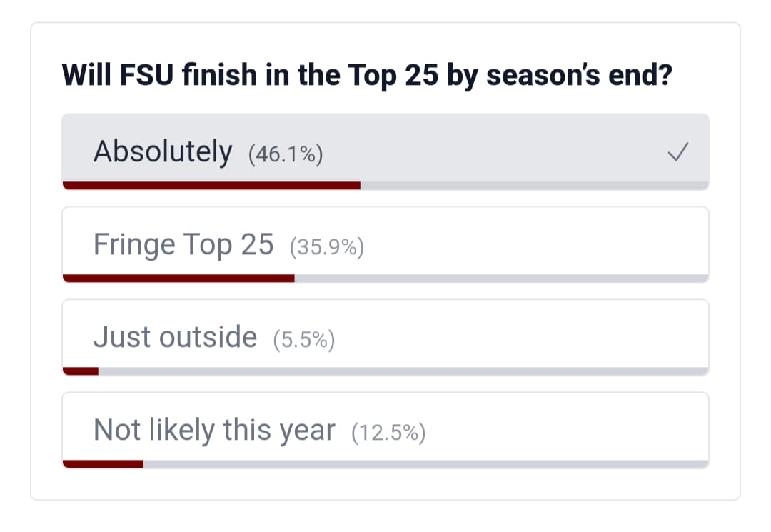The width and height of the screenshot is (771, 532).
Task: Click the grey unfilled track under Absolutely
Action: pos(535,186)
